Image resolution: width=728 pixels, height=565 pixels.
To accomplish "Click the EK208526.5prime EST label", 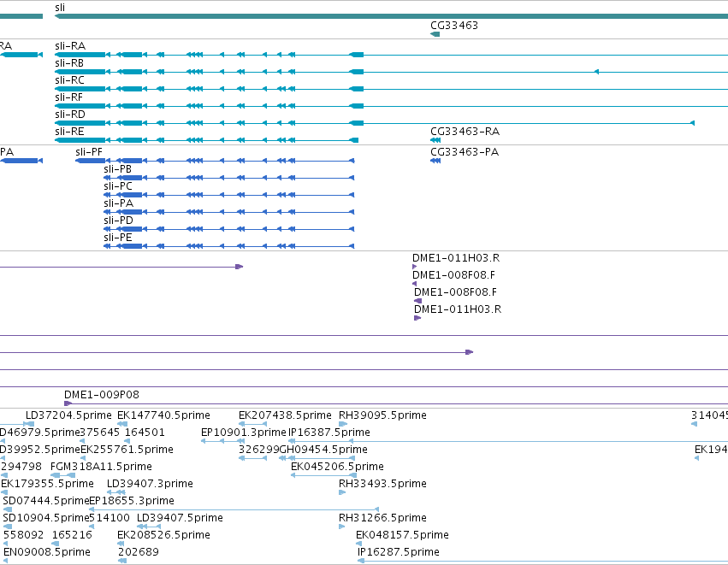I will tap(163, 535).
